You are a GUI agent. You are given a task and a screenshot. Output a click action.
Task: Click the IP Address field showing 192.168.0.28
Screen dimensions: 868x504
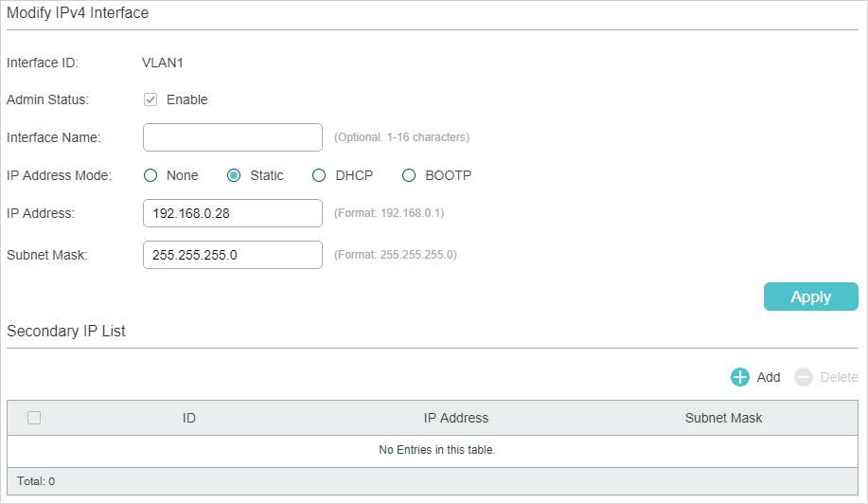233,213
